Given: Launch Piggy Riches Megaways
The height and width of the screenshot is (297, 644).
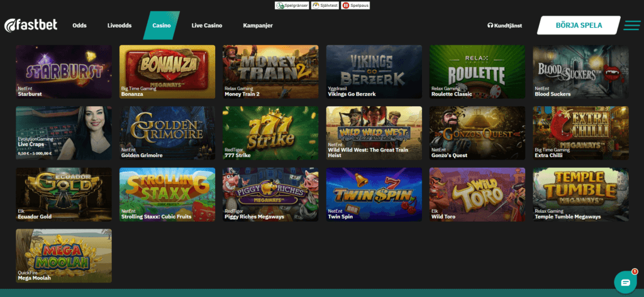Looking at the screenshot, I should 270,195.
